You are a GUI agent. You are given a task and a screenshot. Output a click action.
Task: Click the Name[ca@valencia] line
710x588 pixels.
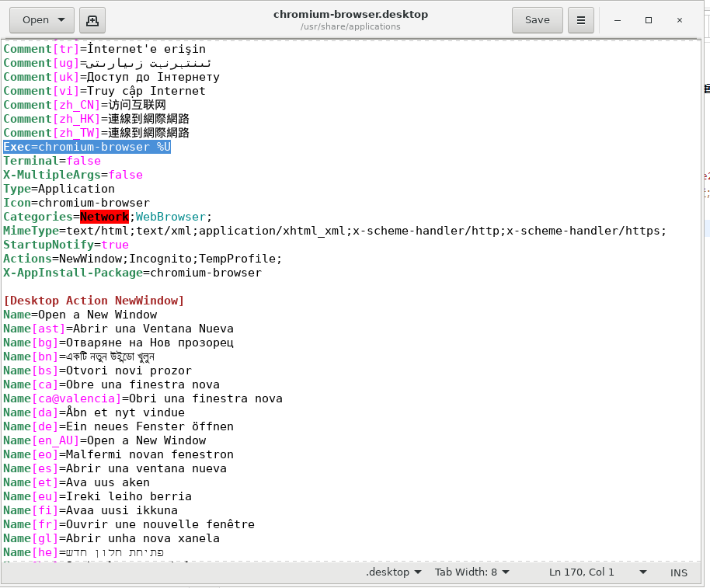point(143,398)
